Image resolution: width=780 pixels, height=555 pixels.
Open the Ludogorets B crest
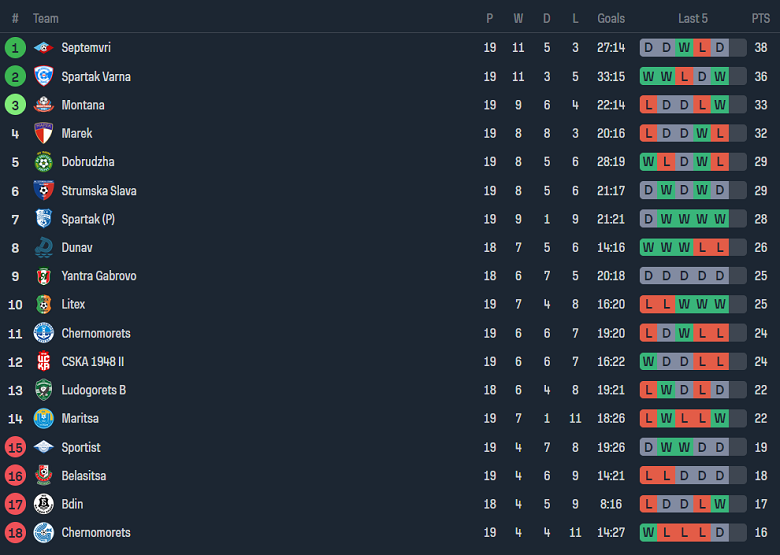tap(43, 390)
